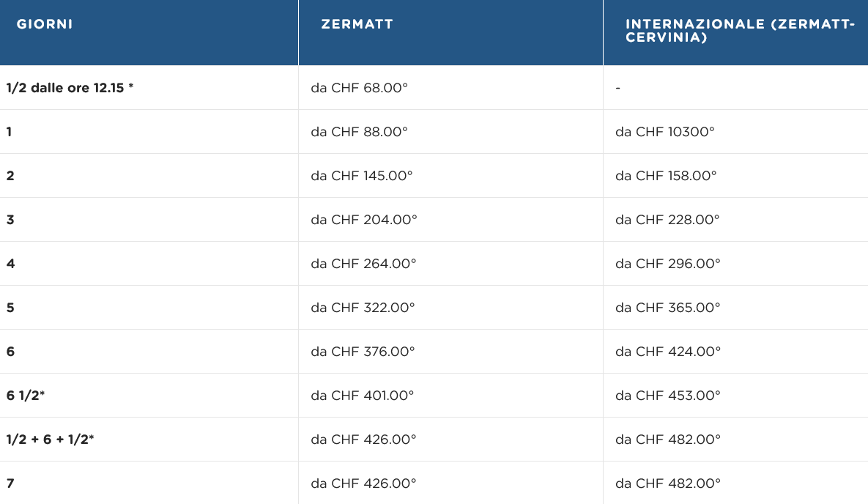Click Zermatt price CHF 68.00
Screen dimensions: 868x504
[x=359, y=88]
